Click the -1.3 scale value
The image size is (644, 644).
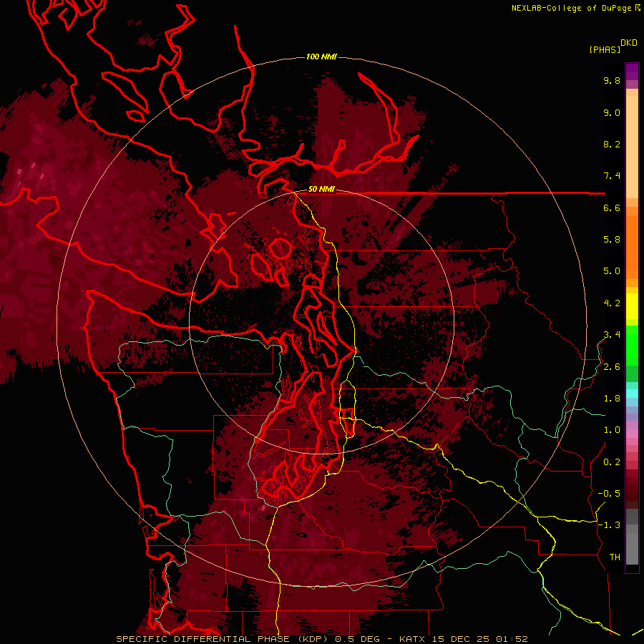pos(609,525)
